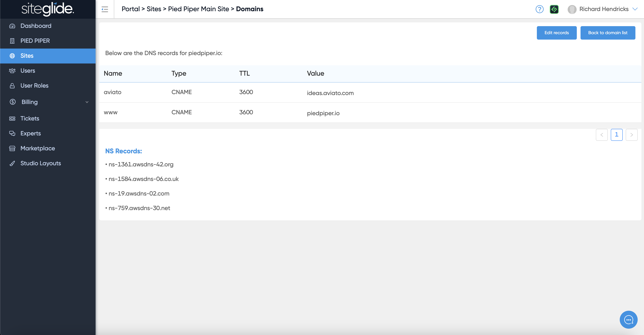Screen dimensions: 644x335
Task: Expand the Billing submenu chevron
Action: tap(87, 102)
